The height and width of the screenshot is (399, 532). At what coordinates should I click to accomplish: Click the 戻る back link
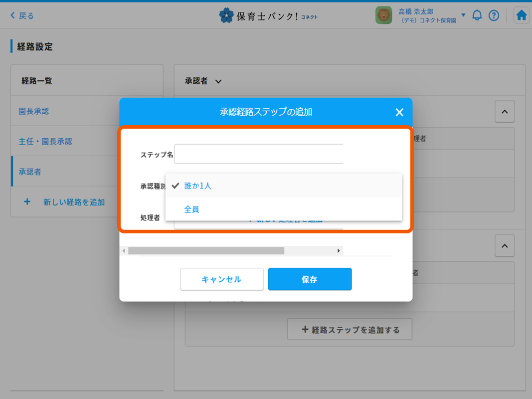(22, 15)
